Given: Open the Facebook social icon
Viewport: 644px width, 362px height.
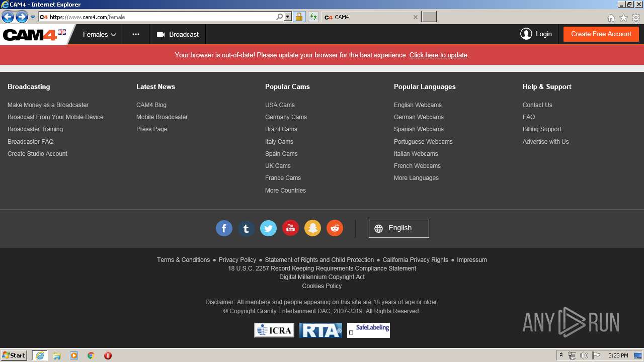Looking at the screenshot, I should point(224,228).
